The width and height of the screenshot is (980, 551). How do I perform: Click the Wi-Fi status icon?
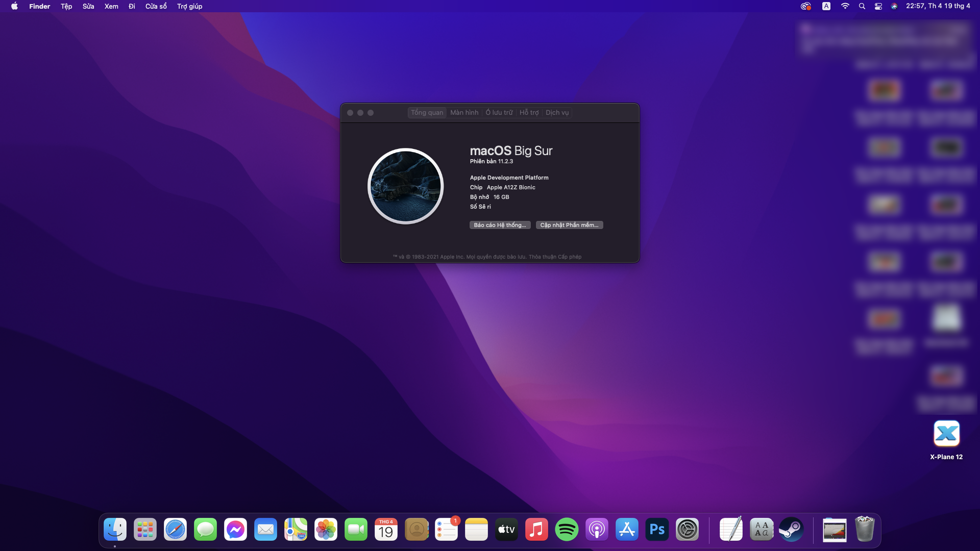click(845, 6)
